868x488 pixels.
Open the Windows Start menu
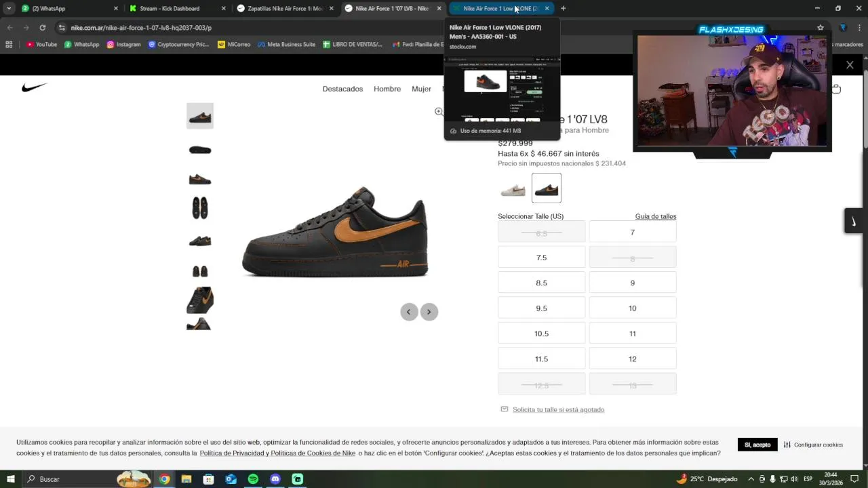pos(10,479)
